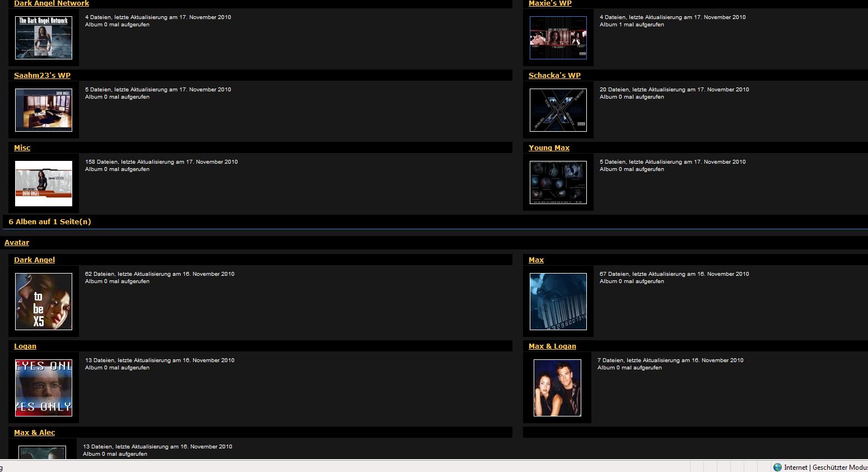
Task: Click '6 Alben auf 1 Seite(n)' text
Action: (x=50, y=222)
